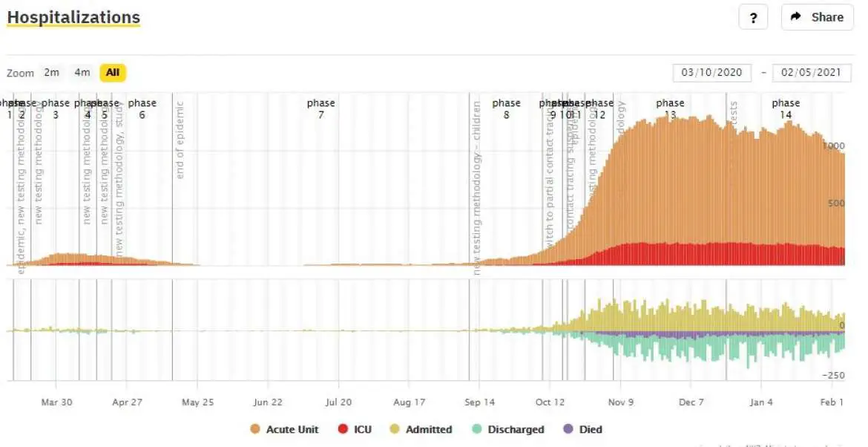Toggle the Died legend item
Screen dimensions: 868x447
(583, 429)
